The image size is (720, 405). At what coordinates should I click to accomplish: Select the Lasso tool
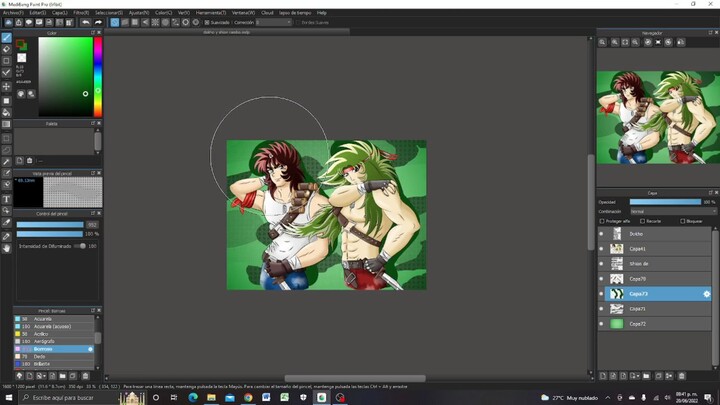(x=6, y=150)
